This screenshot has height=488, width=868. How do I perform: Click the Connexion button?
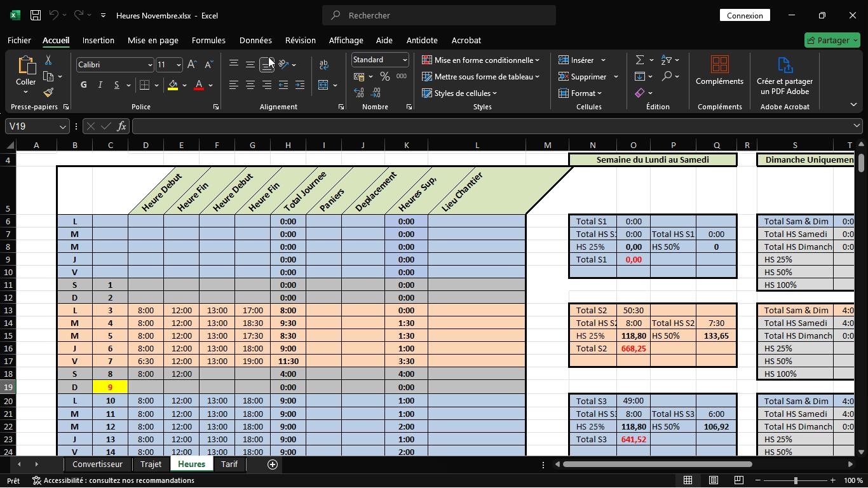coord(744,15)
